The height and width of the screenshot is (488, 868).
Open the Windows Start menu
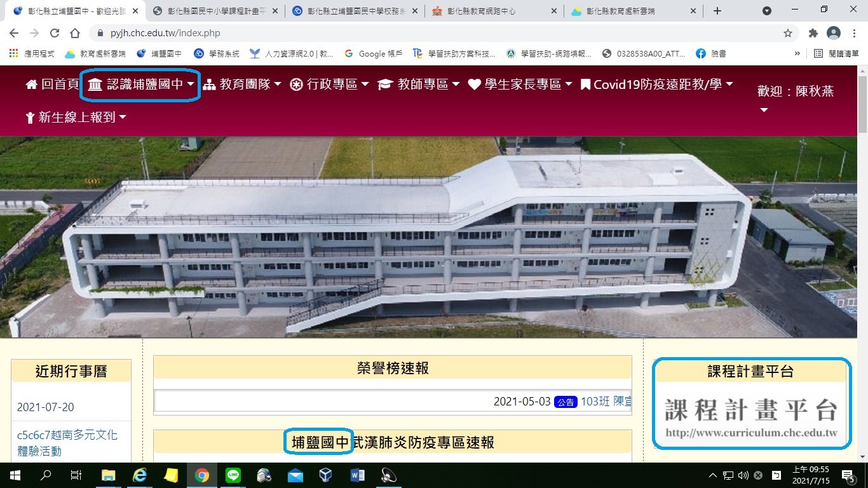click(x=15, y=475)
